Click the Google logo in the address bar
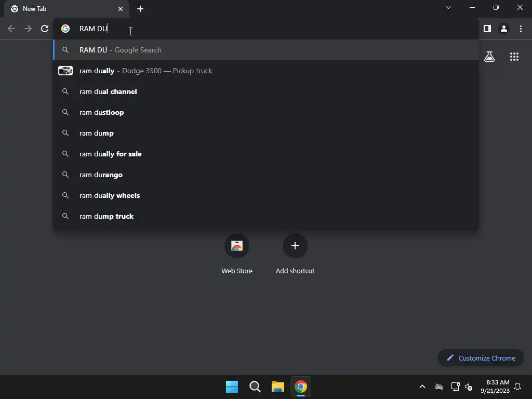 click(x=65, y=29)
